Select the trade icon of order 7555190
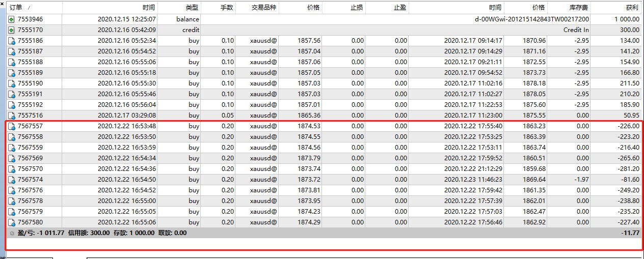 12,83
